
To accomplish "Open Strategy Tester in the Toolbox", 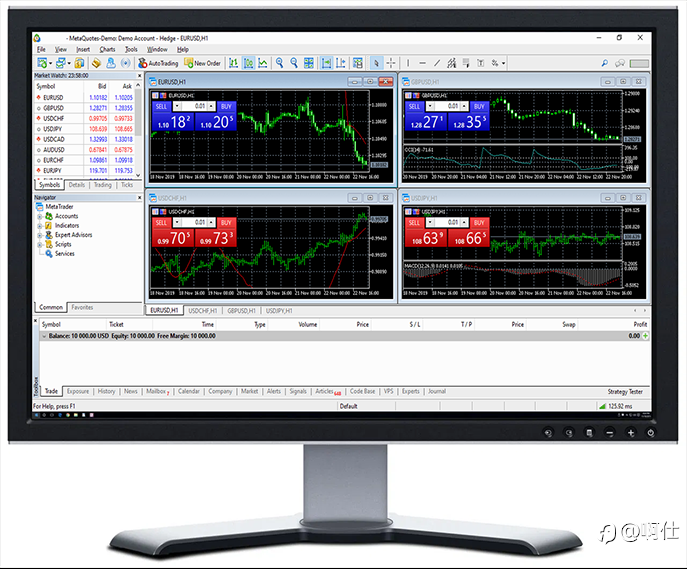I will 625,392.
